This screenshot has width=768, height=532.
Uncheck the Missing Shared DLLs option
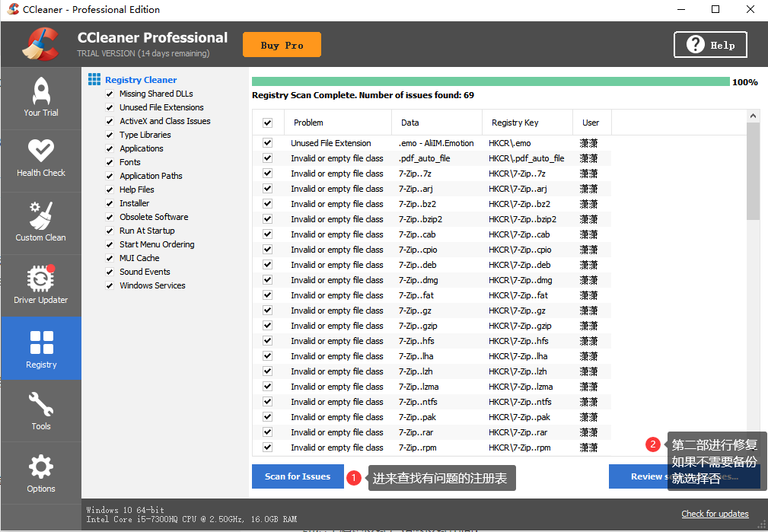[110, 94]
